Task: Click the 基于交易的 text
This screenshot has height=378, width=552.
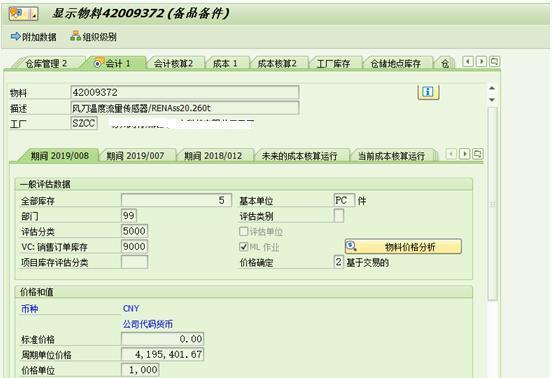Action: coord(368,262)
